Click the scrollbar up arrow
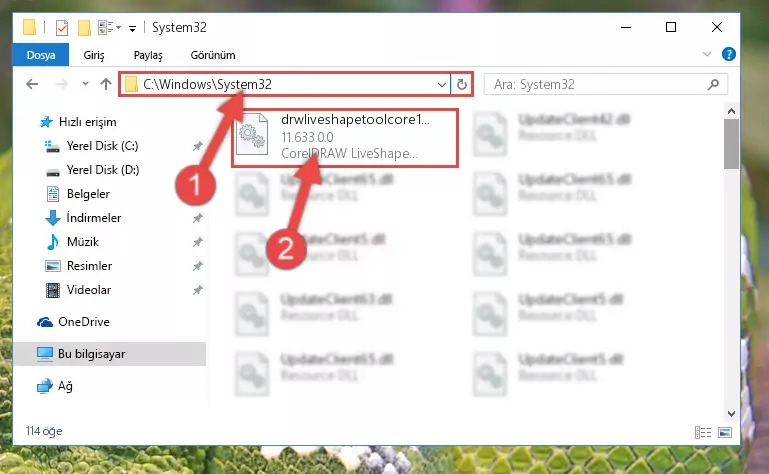769x474 pixels. 731,111
